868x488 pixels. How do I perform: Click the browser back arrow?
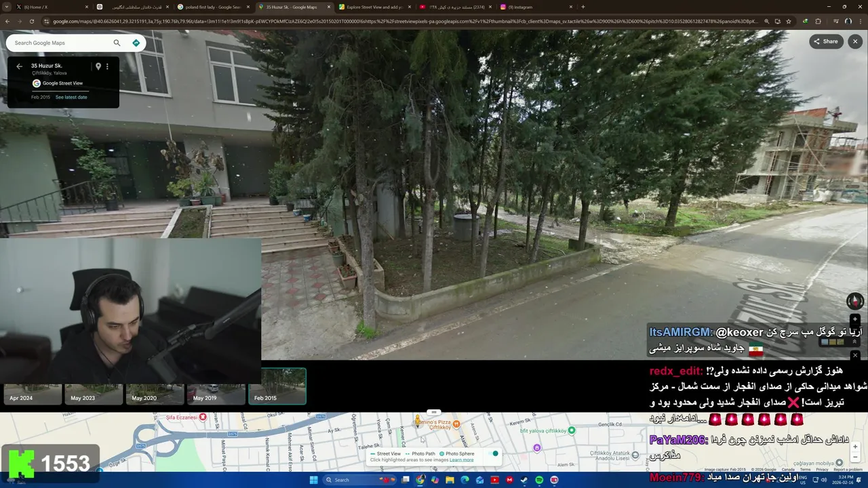[x=7, y=21]
